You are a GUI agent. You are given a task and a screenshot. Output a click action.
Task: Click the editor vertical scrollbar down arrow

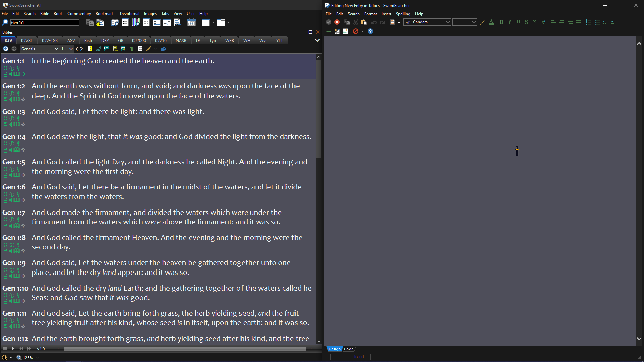pos(639,339)
